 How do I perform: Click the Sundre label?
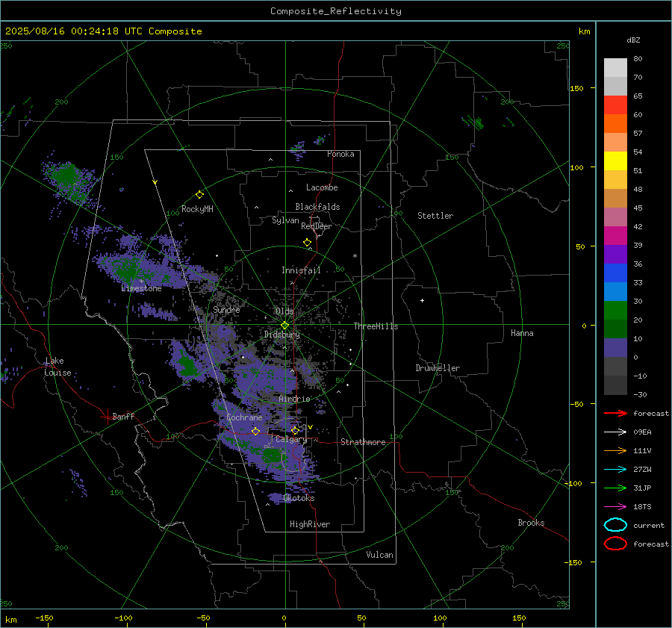pyautogui.click(x=226, y=309)
